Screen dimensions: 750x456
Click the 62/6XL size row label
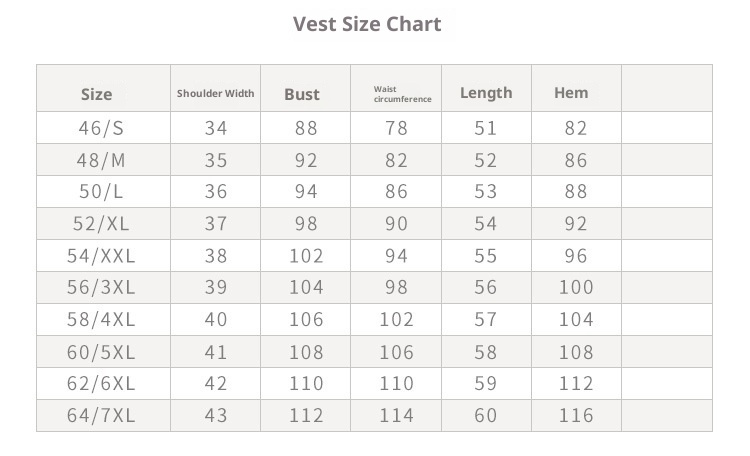click(x=101, y=384)
